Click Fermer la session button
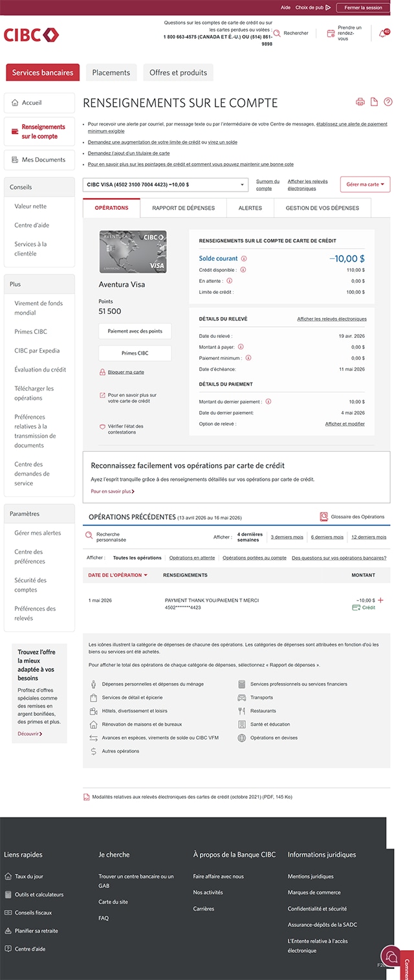Viewport: 414px width, 980px height. 363,8
